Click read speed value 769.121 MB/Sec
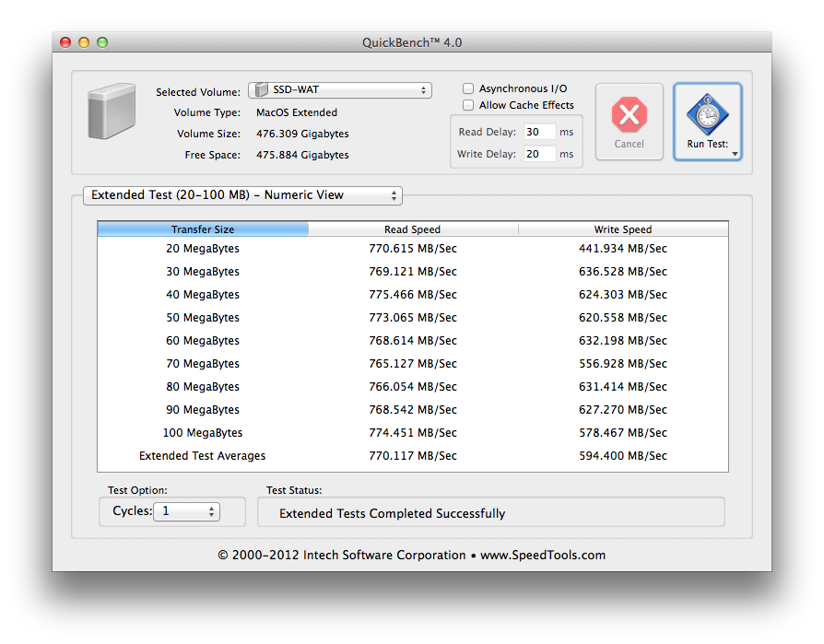The image size is (824, 644). 413,272
